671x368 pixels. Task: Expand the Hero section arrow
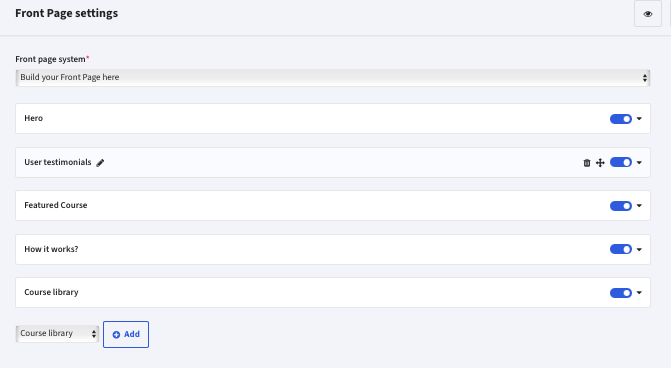[639, 119]
